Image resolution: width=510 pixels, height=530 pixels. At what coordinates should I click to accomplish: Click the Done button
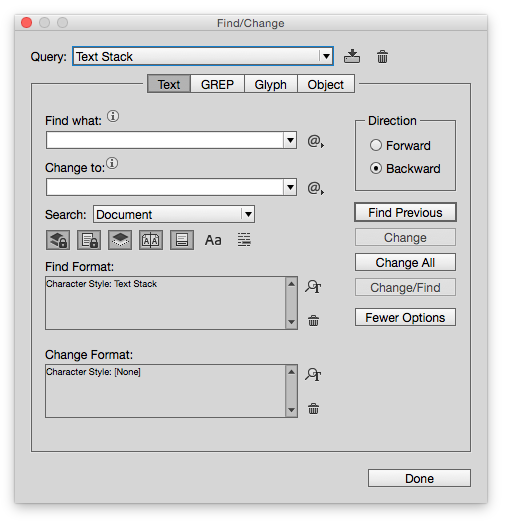click(x=419, y=478)
